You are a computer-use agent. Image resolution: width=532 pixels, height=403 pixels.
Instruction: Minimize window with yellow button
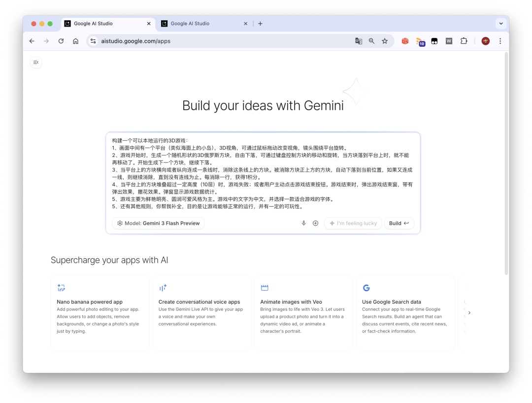(x=42, y=24)
